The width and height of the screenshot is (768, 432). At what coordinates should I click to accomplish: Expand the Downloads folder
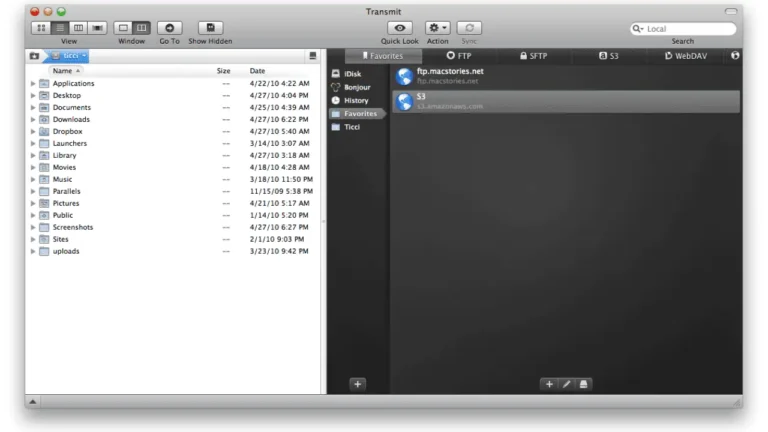tap(33, 120)
